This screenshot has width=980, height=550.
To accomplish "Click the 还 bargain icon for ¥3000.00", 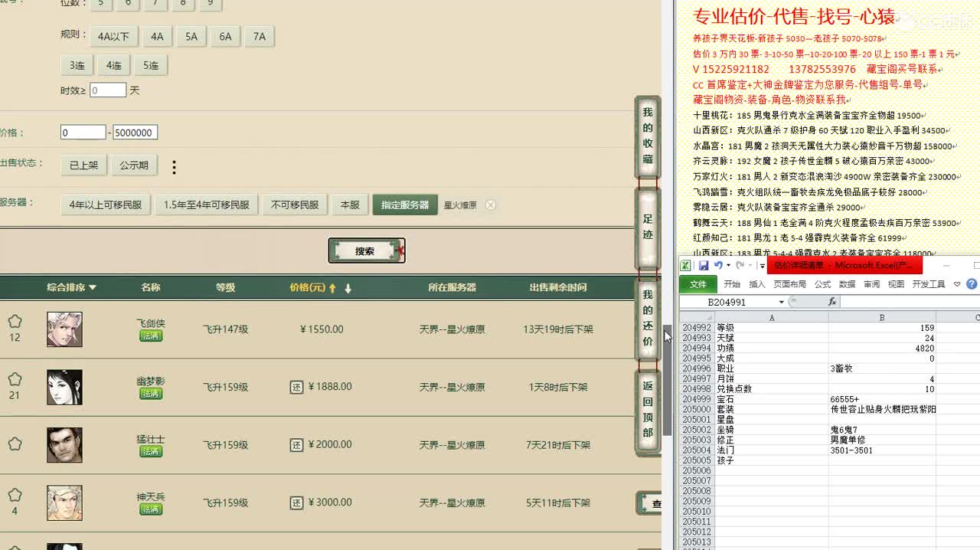I will tap(297, 503).
